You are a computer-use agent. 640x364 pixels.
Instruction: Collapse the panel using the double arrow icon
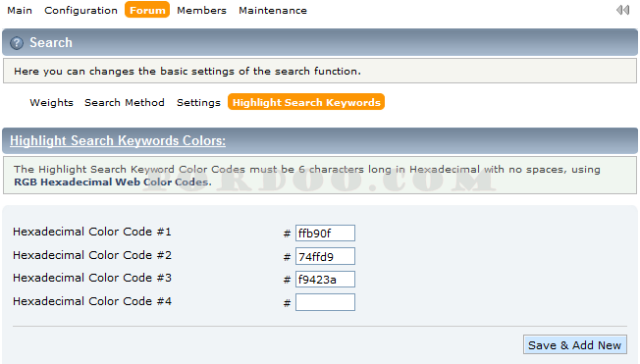coord(623,10)
